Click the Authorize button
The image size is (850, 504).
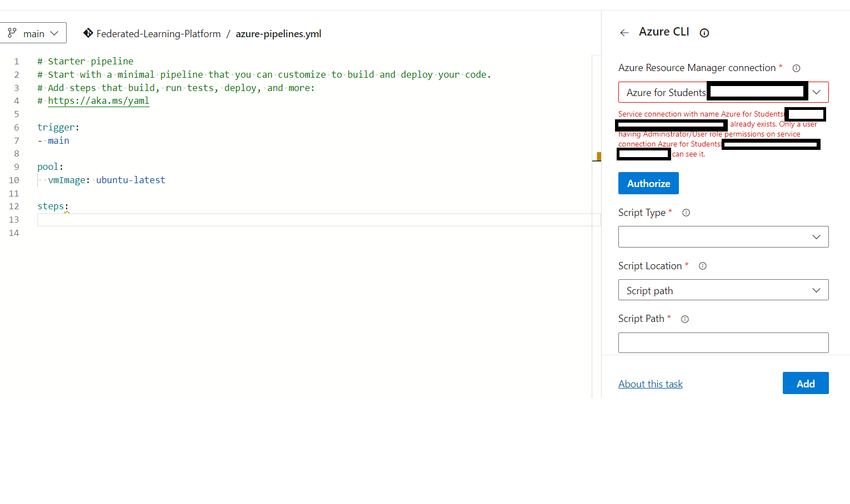pyautogui.click(x=648, y=183)
